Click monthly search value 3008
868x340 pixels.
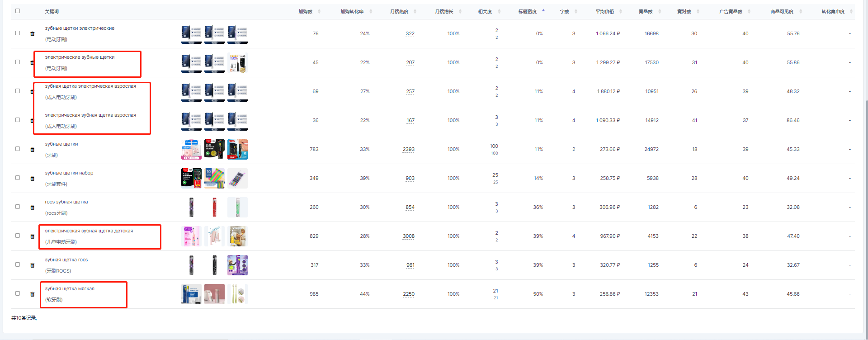click(409, 236)
